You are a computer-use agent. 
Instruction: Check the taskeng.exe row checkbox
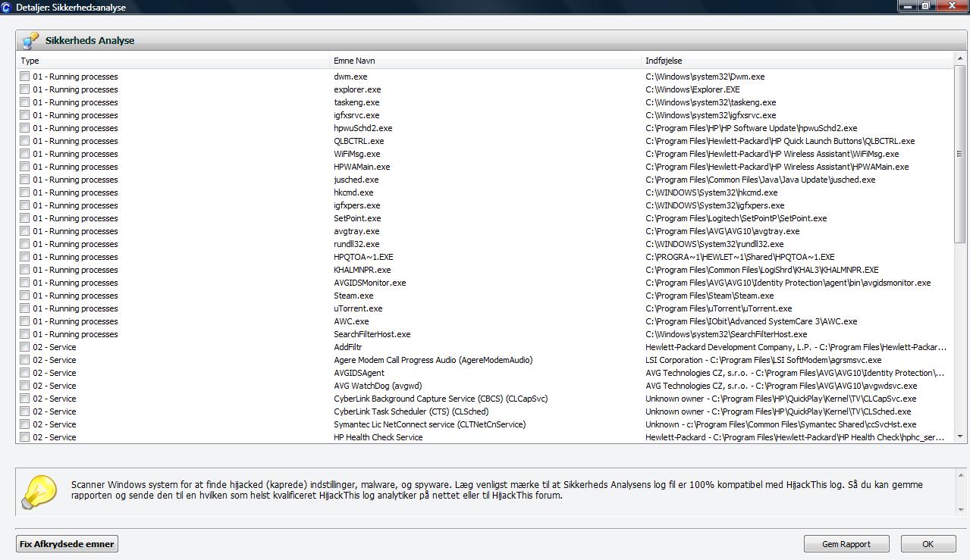[25, 102]
